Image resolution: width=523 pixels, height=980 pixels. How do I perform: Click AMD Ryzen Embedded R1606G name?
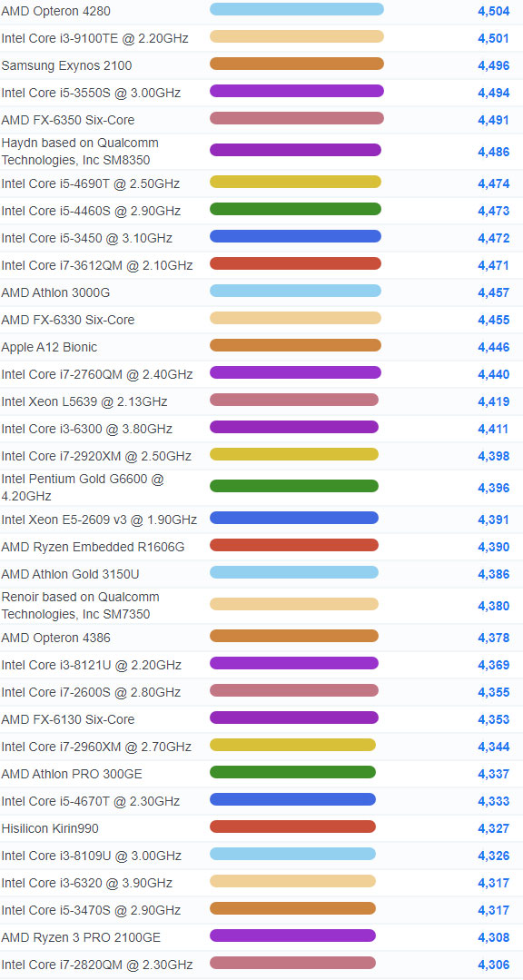94,547
